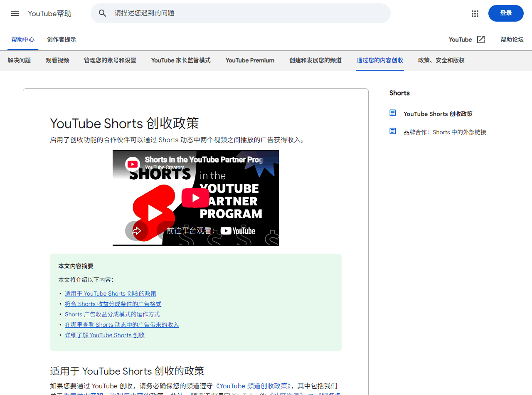Open Shorts 广告收益分成模式的运作方式 link
The height and width of the screenshot is (395, 532).
[112, 314]
